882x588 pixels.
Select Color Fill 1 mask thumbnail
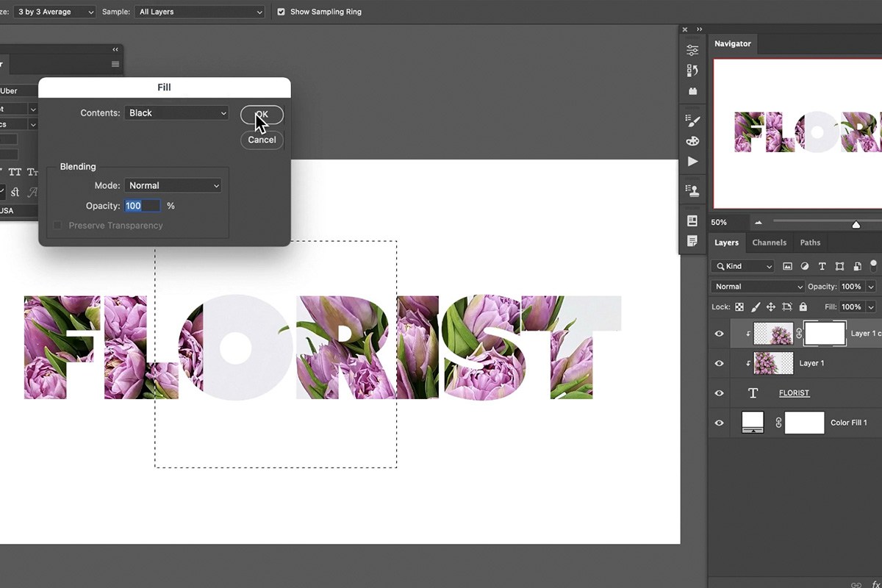pos(805,423)
